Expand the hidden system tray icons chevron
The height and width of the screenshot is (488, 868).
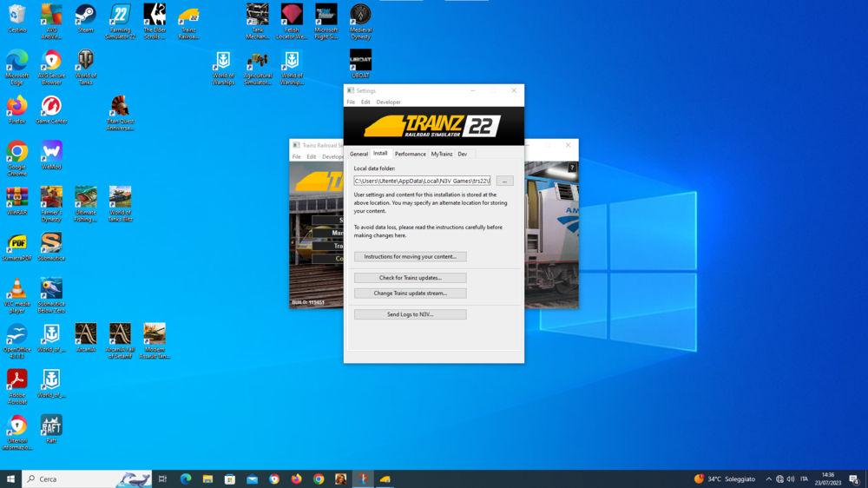(768, 478)
